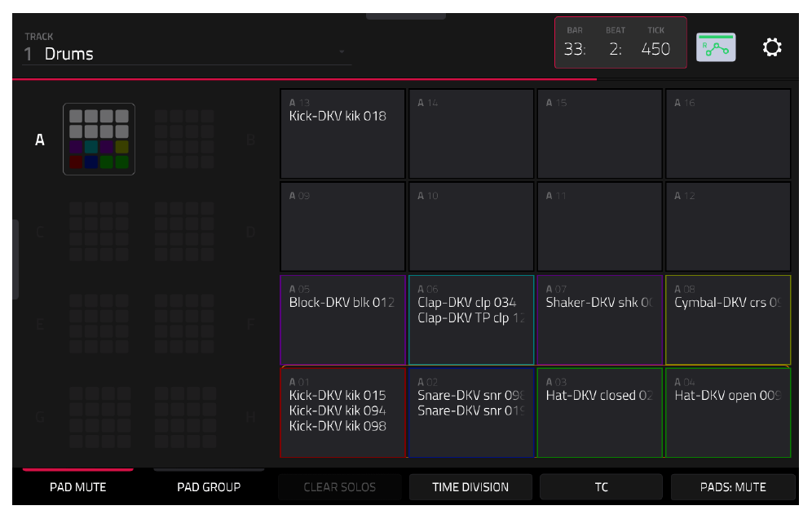
Task: Mute pad A04 Hat-DKV open
Action: point(728,413)
